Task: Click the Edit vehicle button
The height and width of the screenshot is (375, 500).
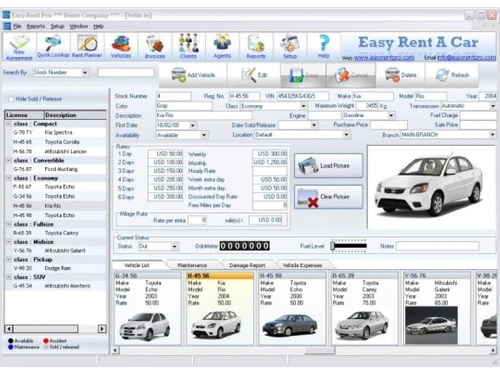Action: [254, 75]
